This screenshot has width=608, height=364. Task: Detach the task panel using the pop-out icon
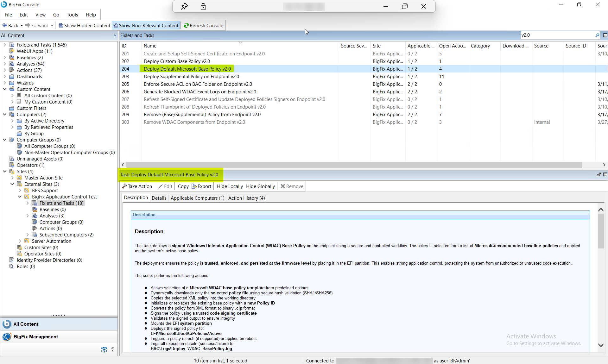599,174
